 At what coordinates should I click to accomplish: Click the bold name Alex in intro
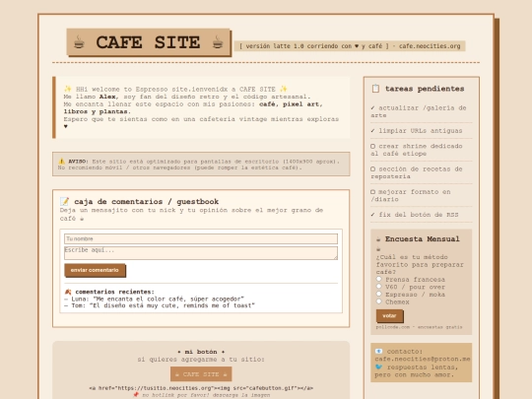coord(107,97)
